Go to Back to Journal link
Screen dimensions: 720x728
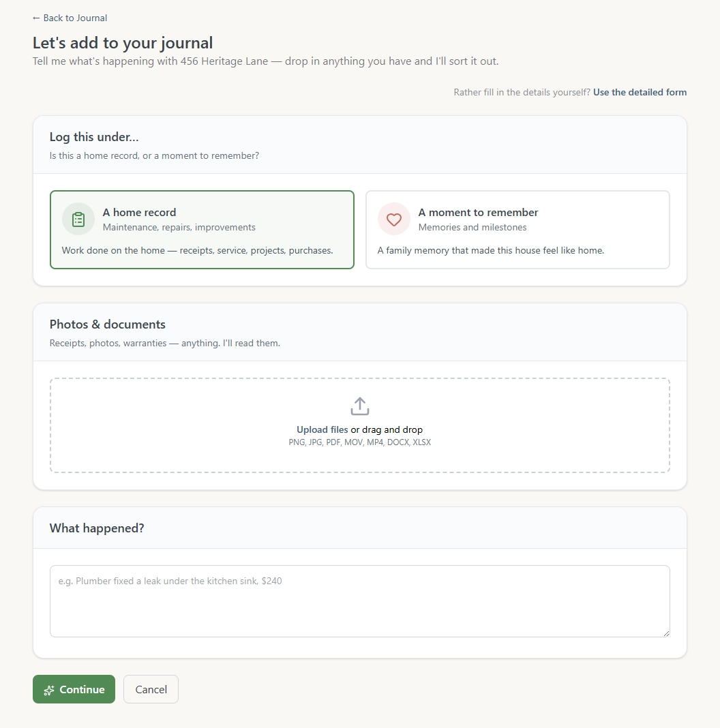(70, 18)
